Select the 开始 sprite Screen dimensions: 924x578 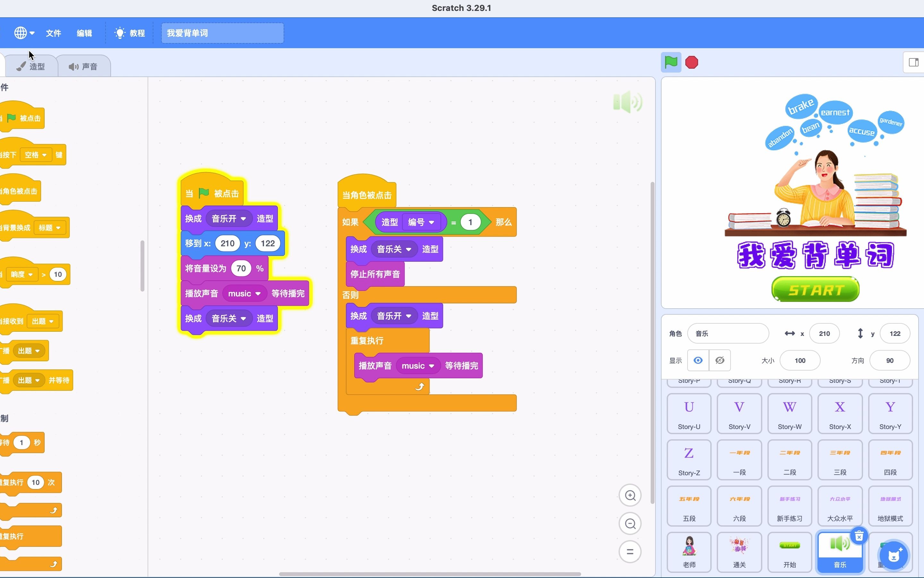tap(790, 552)
